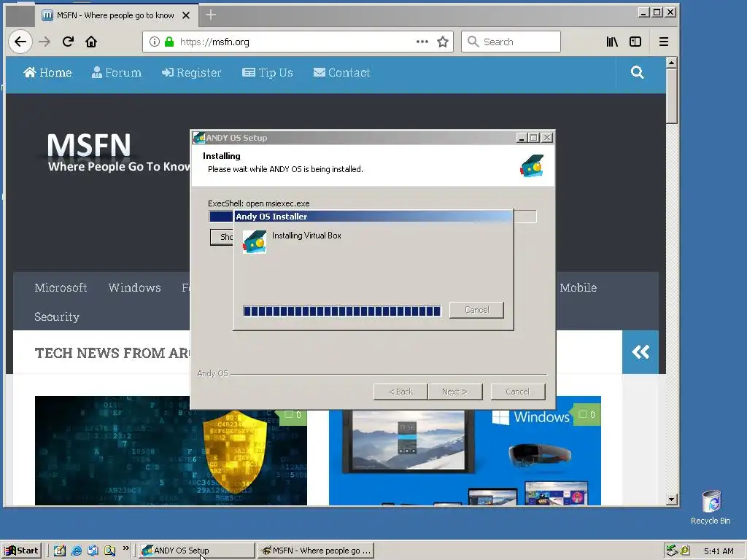Select Microsoft category menu item
This screenshot has height=560, width=747.
(x=61, y=287)
